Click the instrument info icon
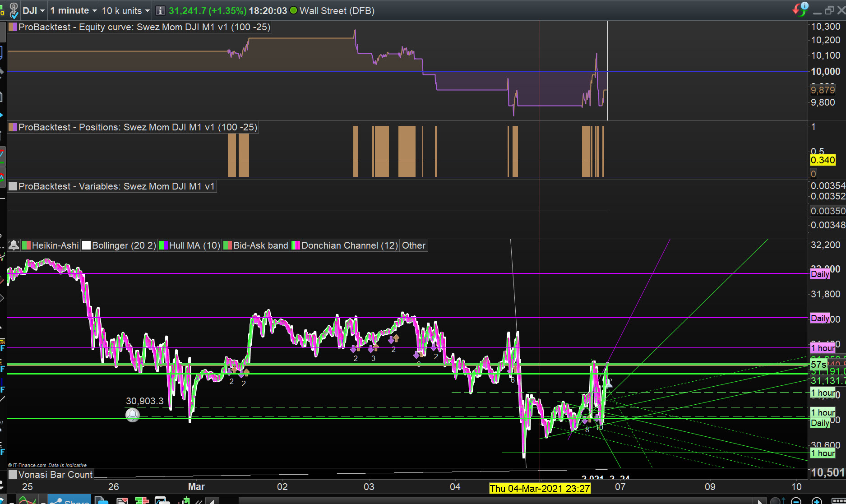846x504 pixels. (160, 10)
